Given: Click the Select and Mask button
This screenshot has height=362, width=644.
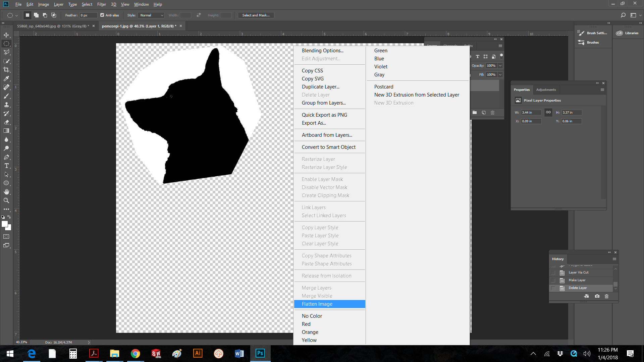Looking at the screenshot, I should [x=256, y=15].
